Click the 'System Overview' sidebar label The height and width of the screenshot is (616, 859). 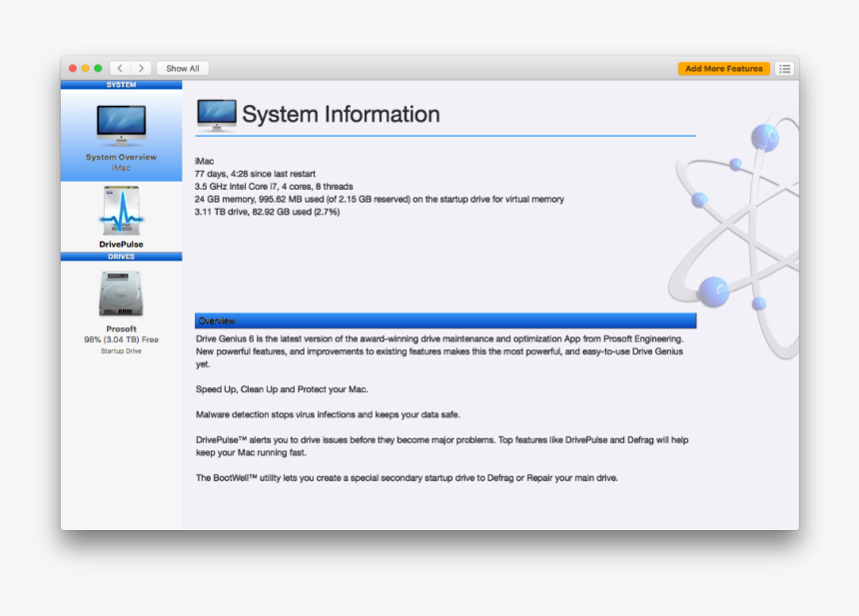tap(121, 157)
